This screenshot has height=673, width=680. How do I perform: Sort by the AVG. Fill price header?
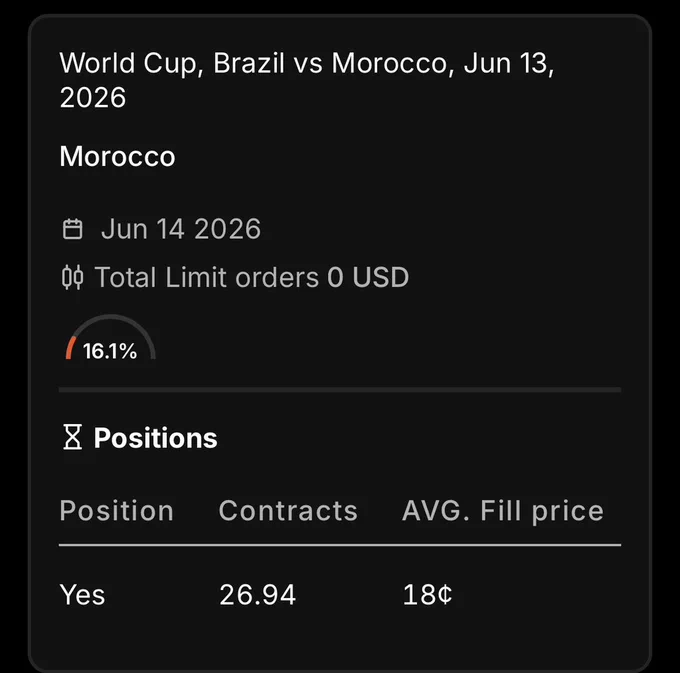tap(503, 510)
